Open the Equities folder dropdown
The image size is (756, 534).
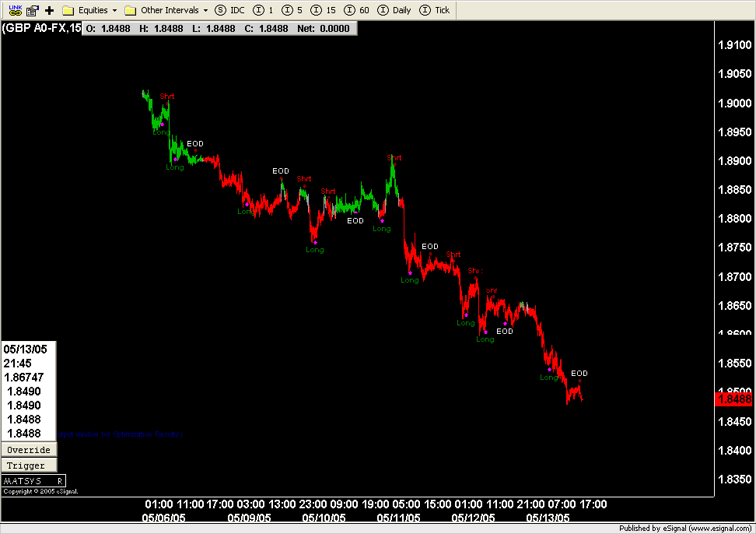point(89,10)
